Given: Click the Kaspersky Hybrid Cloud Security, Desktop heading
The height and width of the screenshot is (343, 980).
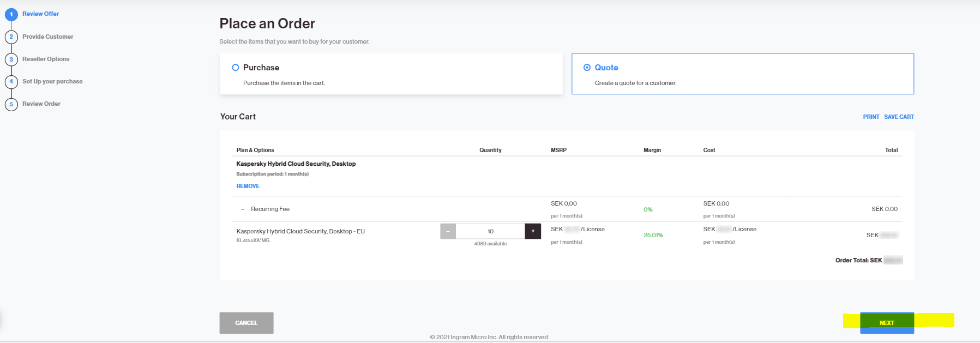Looking at the screenshot, I should pyautogui.click(x=296, y=164).
